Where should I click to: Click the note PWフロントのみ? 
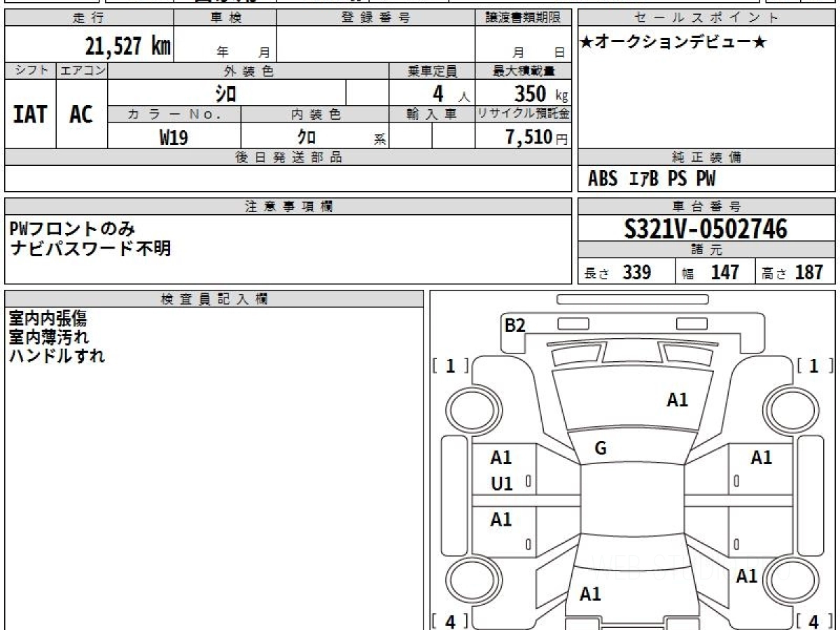click(72, 228)
